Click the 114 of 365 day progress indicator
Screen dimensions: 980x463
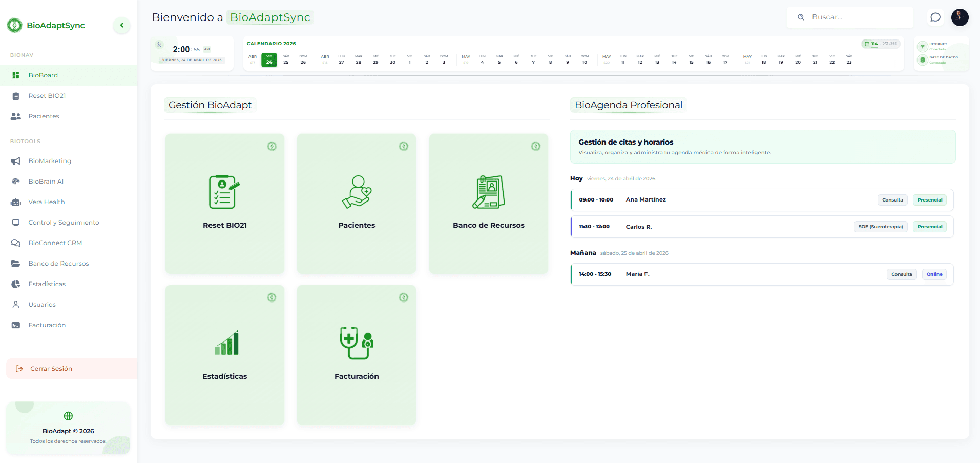[881, 44]
